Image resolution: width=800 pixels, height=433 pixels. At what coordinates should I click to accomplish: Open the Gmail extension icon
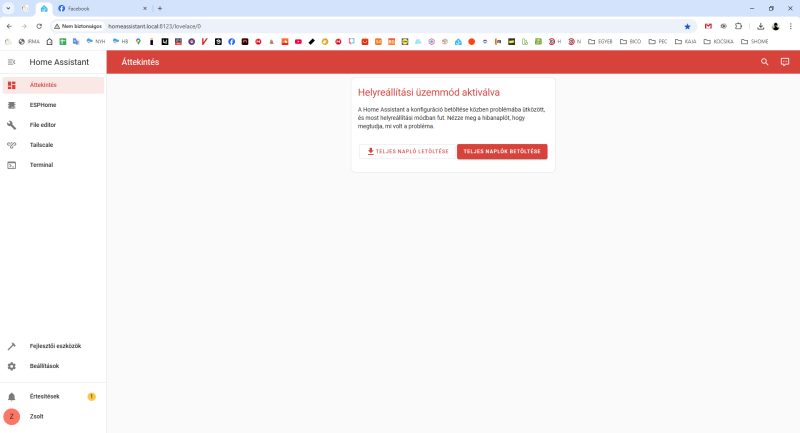click(708, 26)
